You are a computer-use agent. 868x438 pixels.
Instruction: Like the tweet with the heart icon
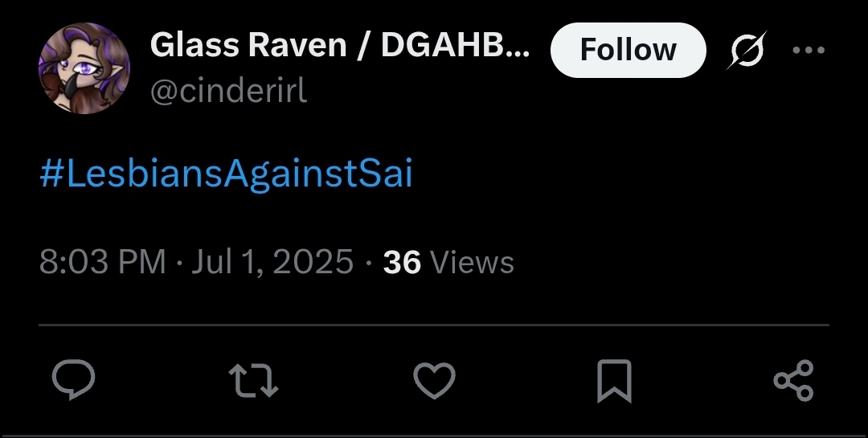[435, 380]
